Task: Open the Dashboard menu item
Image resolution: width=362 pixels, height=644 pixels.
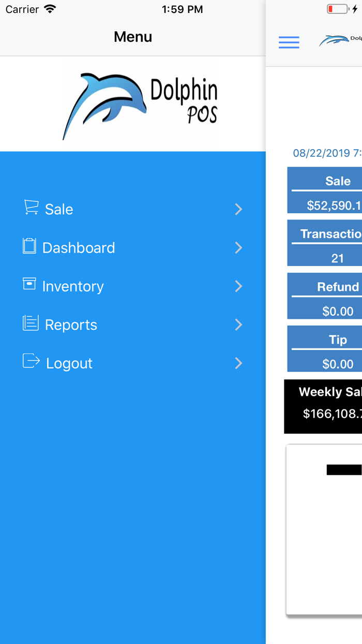Action: click(x=78, y=247)
